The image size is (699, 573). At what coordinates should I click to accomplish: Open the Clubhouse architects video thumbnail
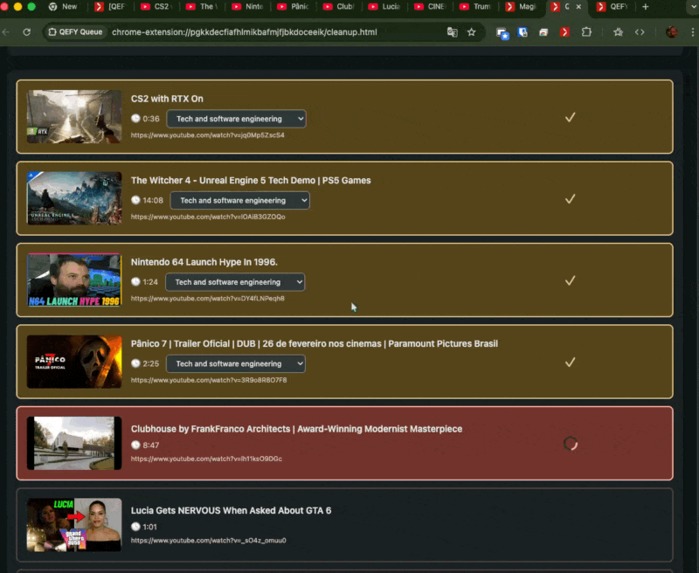coord(74,443)
